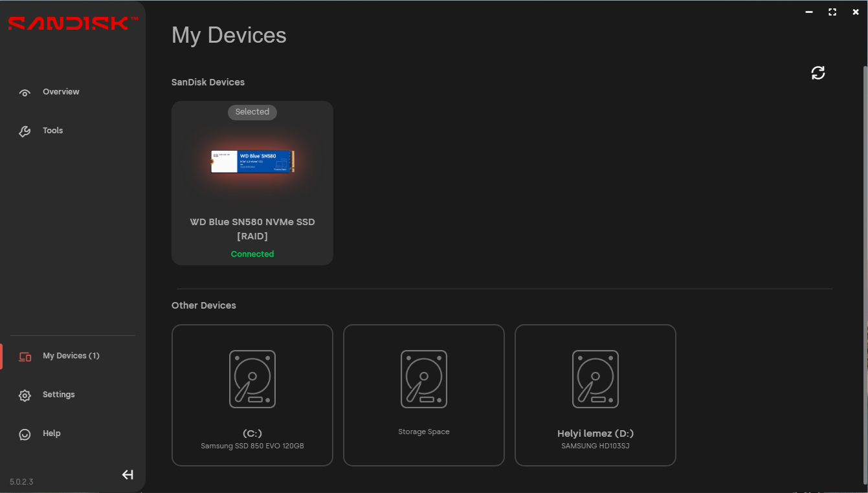Collapse the sidebar with the arrow icon
The width and height of the screenshot is (868, 493).
tap(128, 475)
